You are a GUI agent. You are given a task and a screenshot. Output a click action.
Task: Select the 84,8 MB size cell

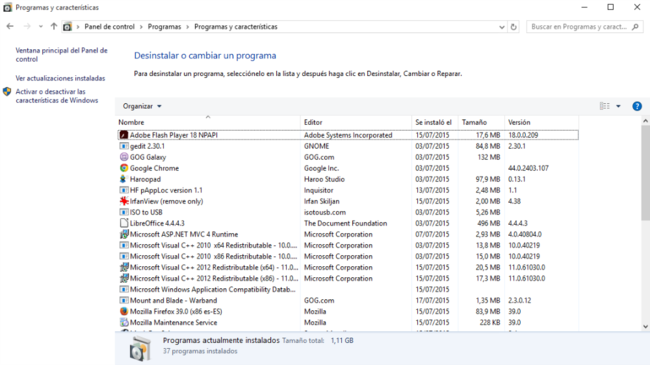(x=488, y=146)
